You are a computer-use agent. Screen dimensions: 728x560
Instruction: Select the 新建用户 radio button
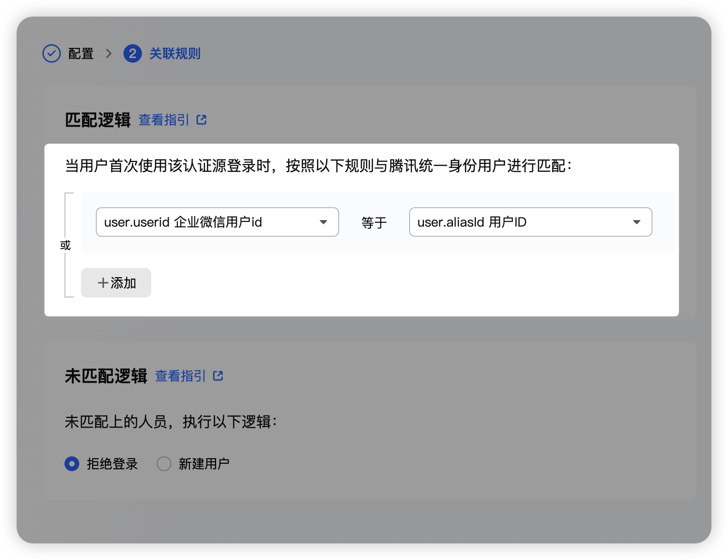pyautogui.click(x=164, y=464)
